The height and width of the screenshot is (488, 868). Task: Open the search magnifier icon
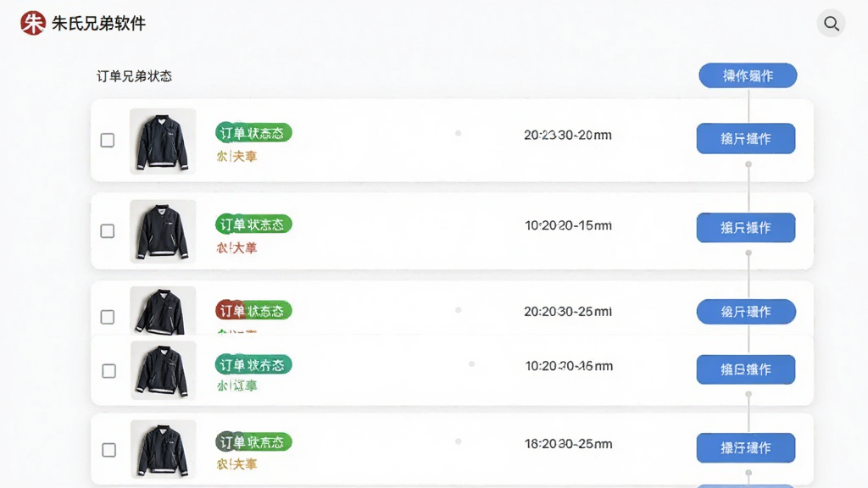831,23
